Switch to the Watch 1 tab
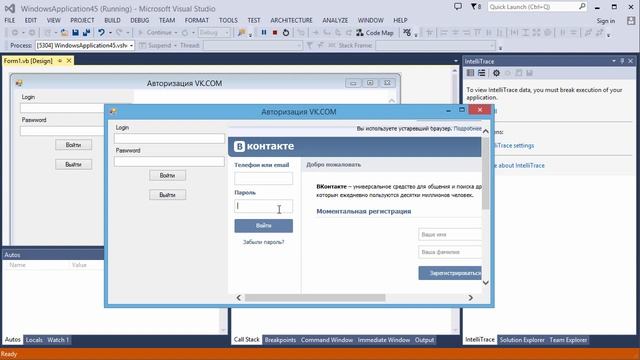 point(58,340)
